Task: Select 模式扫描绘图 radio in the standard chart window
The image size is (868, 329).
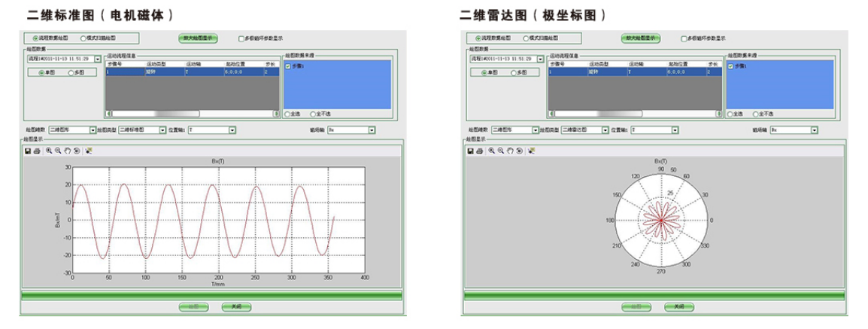Action: click(x=83, y=38)
